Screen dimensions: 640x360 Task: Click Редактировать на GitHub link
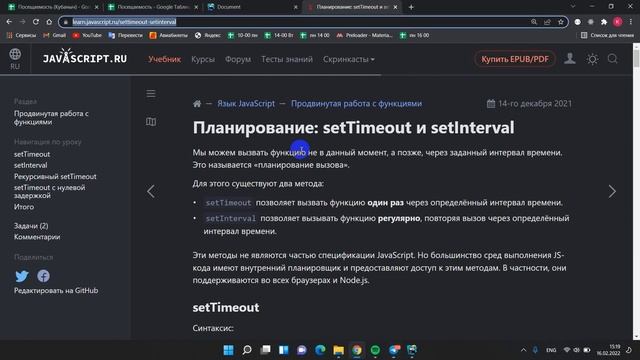pos(56,291)
